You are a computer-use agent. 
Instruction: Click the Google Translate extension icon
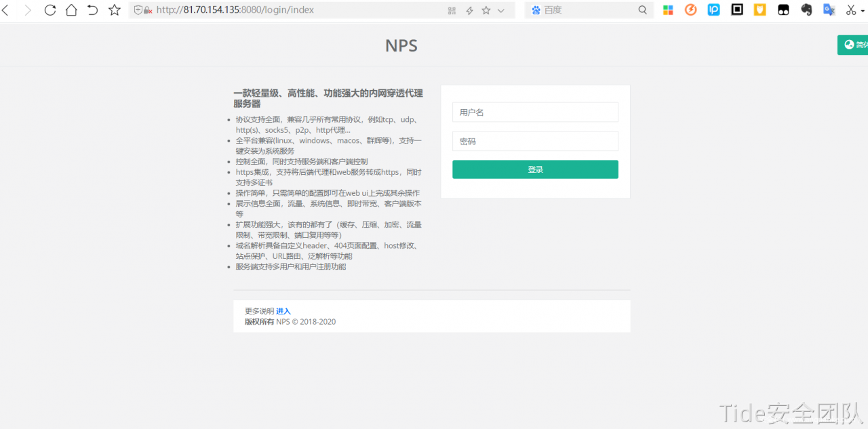tap(829, 9)
